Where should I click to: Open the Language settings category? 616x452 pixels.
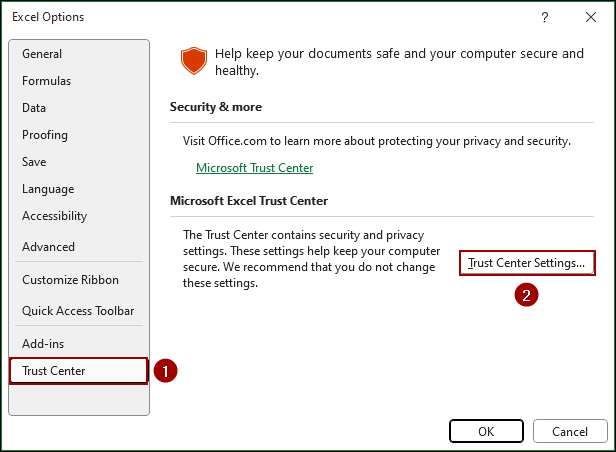[x=48, y=189]
